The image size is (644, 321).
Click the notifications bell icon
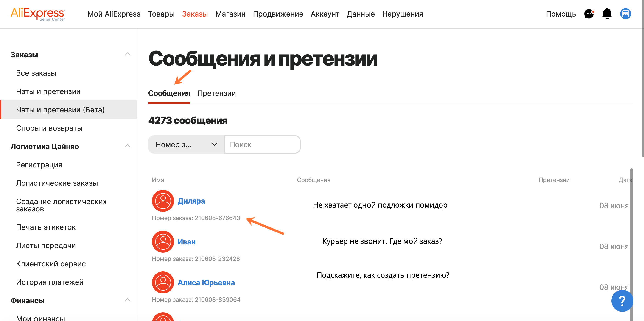(x=607, y=14)
